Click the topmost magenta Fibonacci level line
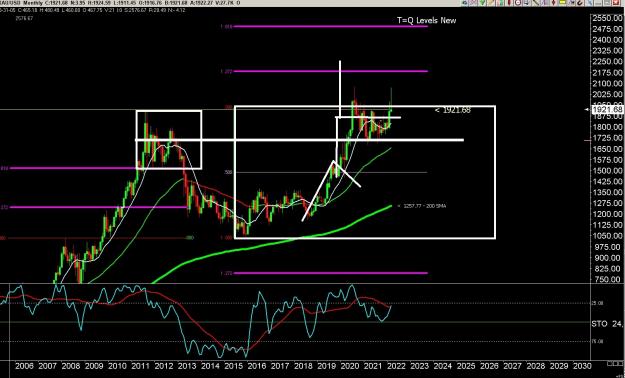This screenshot has width=625, height=378. [x=331, y=27]
